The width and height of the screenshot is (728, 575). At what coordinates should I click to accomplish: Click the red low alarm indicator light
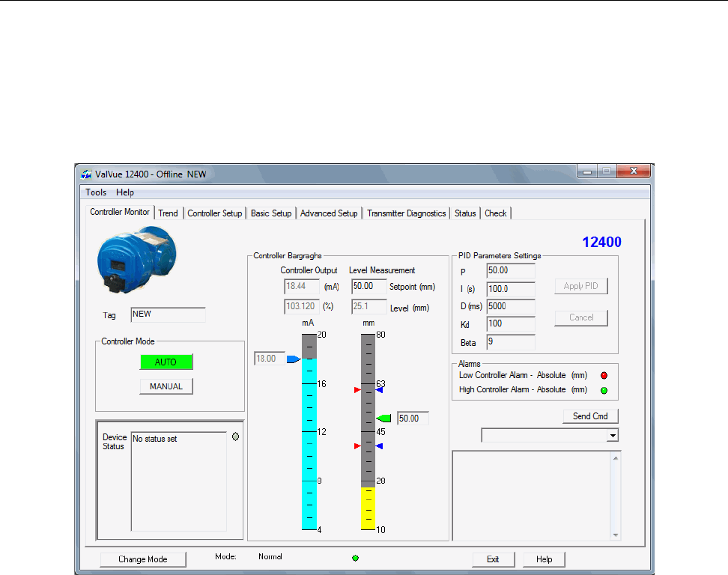point(604,375)
